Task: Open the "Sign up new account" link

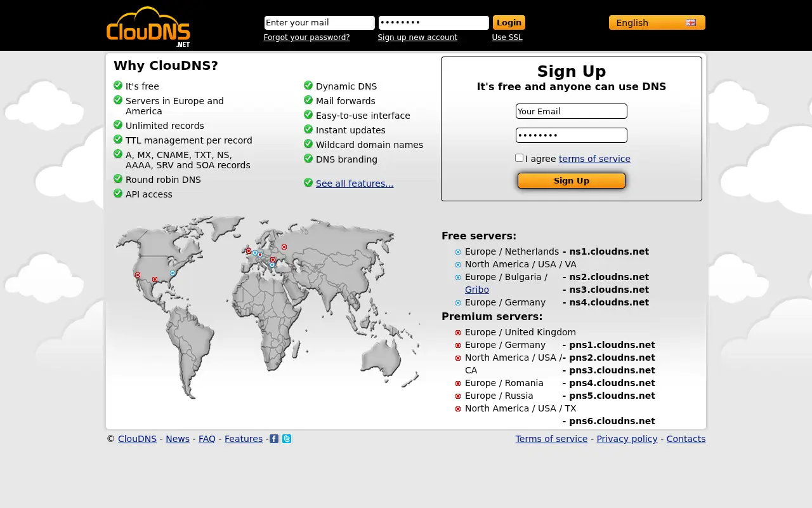Action: click(417, 37)
